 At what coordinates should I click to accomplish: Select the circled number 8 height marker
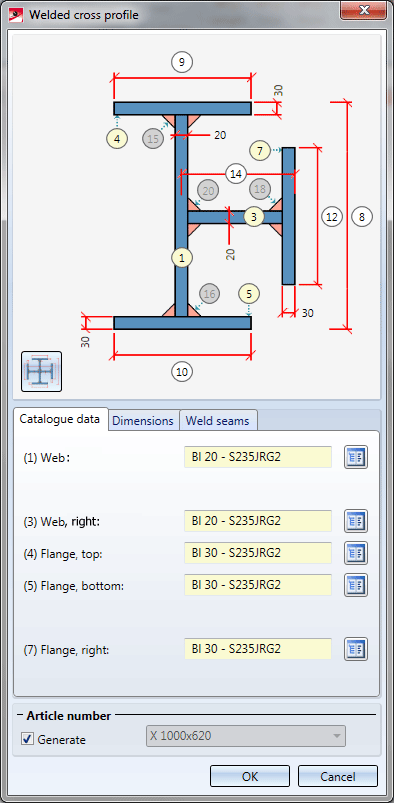[x=362, y=217]
